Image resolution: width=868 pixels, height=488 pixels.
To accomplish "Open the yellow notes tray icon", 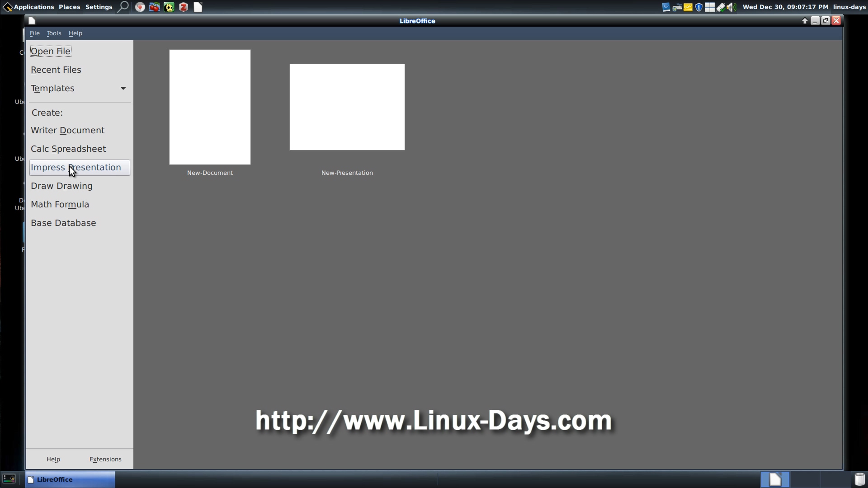I will tap(688, 7).
